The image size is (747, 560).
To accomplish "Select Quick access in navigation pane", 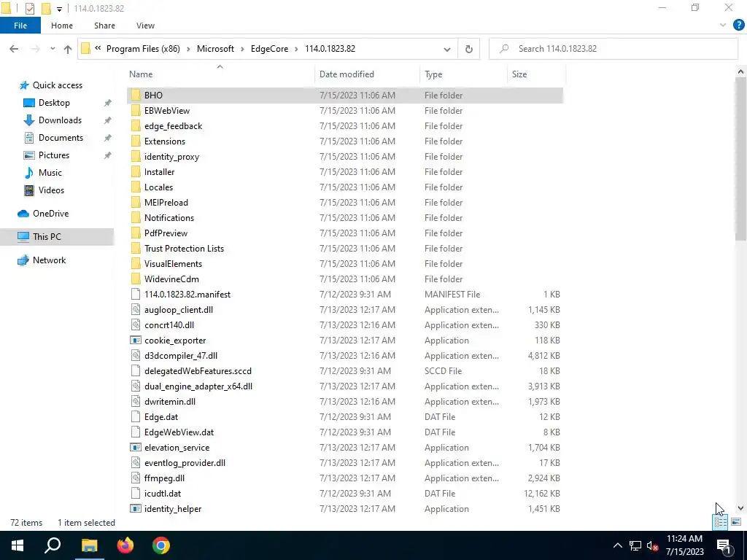I will point(57,85).
